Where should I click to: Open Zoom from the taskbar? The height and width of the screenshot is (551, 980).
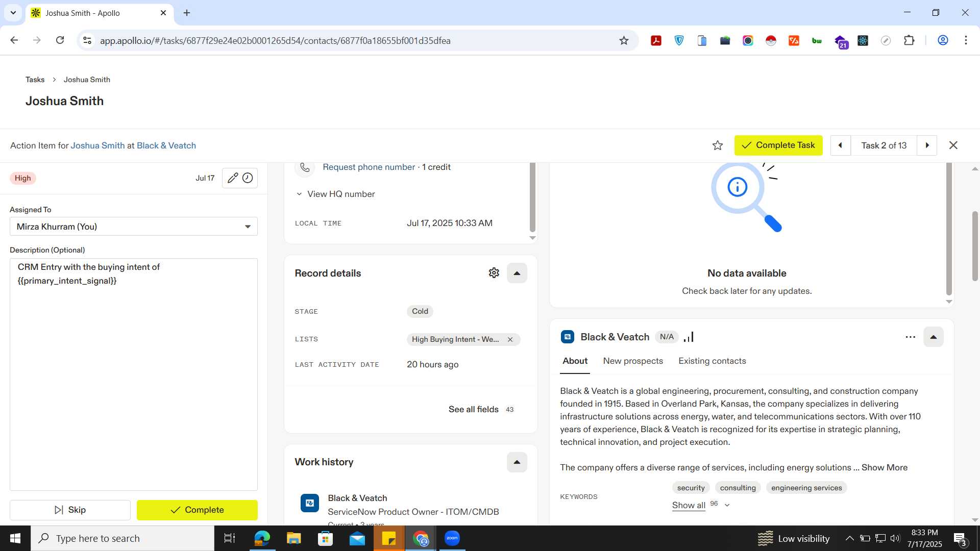(x=452, y=538)
